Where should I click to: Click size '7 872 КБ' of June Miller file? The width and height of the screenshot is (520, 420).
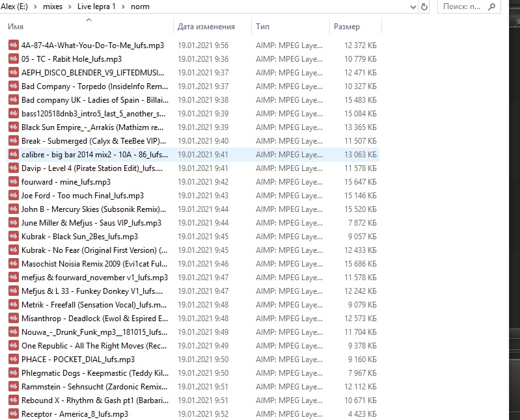point(362,223)
